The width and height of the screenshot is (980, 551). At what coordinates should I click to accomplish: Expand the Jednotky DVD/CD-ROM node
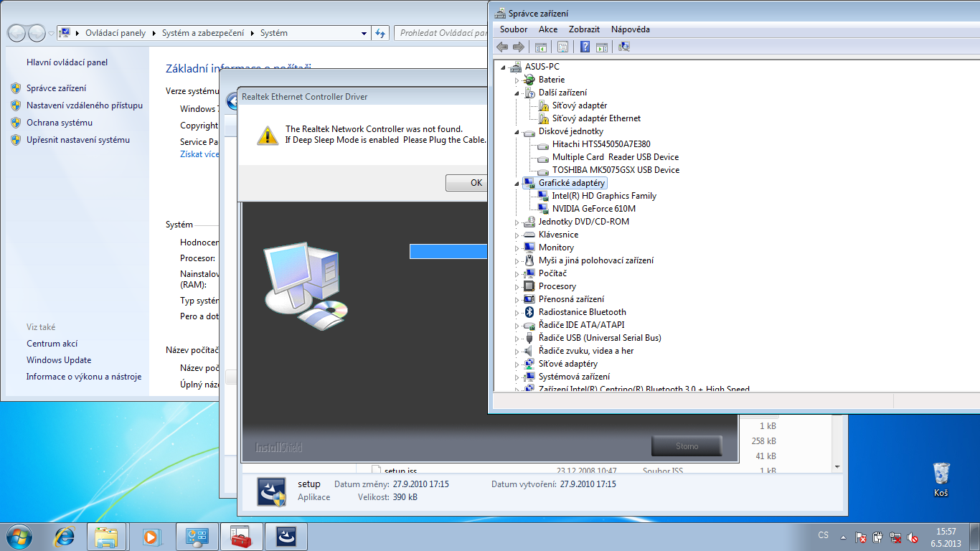click(x=517, y=222)
